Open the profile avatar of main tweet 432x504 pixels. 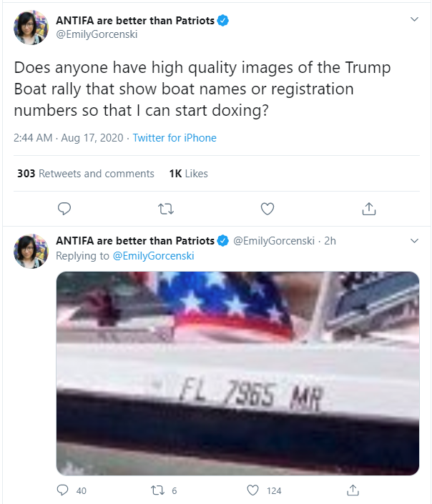31,28
